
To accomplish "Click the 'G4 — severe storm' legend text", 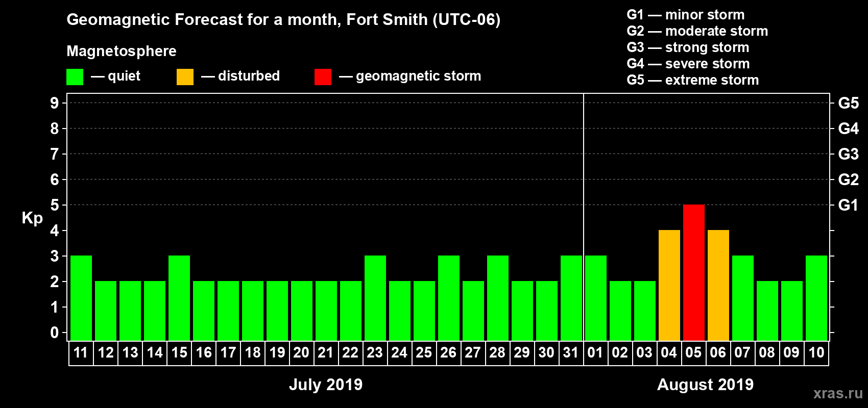I will (688, 64).
